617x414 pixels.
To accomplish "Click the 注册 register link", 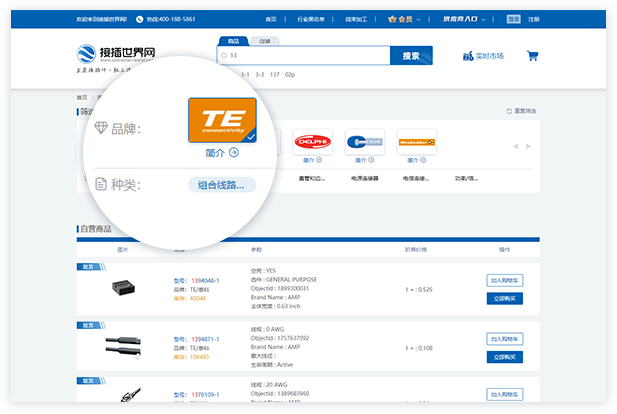I will 534,19.
